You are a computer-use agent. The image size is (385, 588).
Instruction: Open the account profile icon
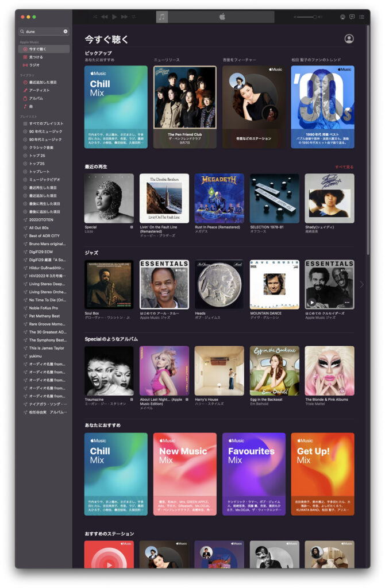349,38
